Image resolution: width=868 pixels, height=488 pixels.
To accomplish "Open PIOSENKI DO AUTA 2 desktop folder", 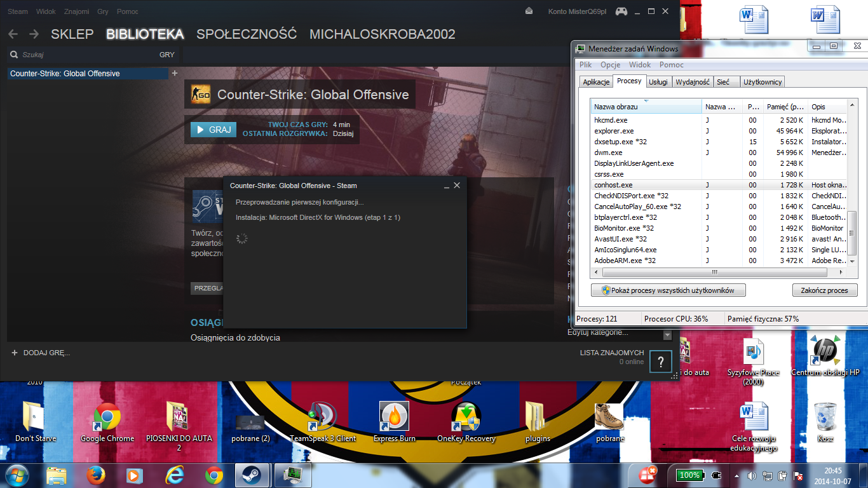I will [179, 426].
